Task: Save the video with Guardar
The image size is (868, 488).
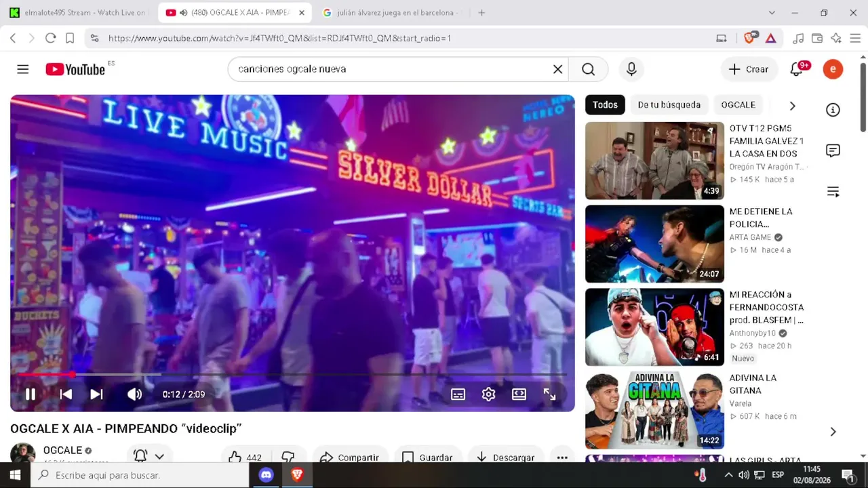Action: [427, 457]
